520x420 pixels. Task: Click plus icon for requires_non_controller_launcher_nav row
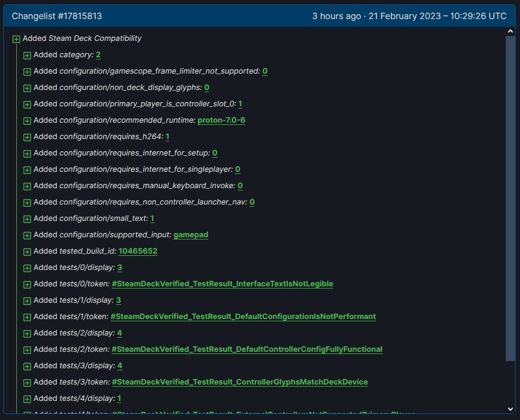pos(27,203)
